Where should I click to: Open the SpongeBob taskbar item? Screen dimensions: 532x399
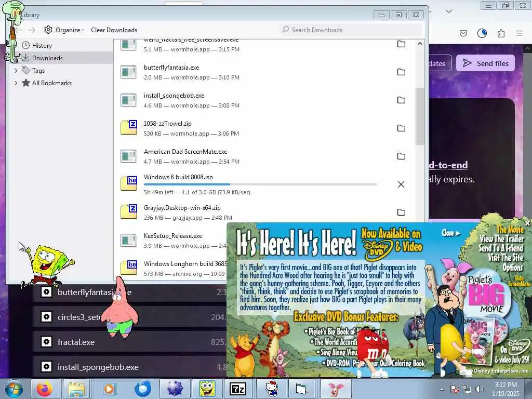(207, 389)
